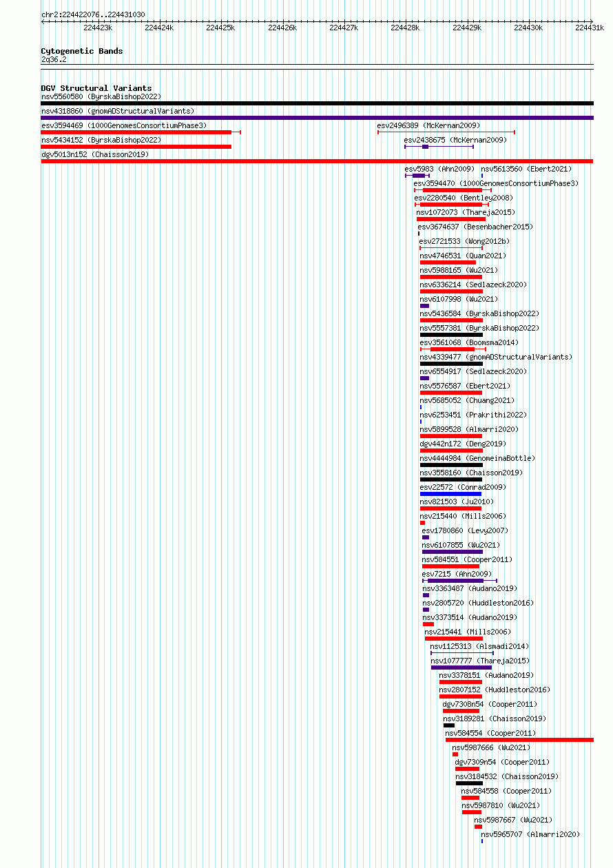Select esv2721533 (Wong2012b) variant
613x868 pixels.
click(x=464, y=241)
